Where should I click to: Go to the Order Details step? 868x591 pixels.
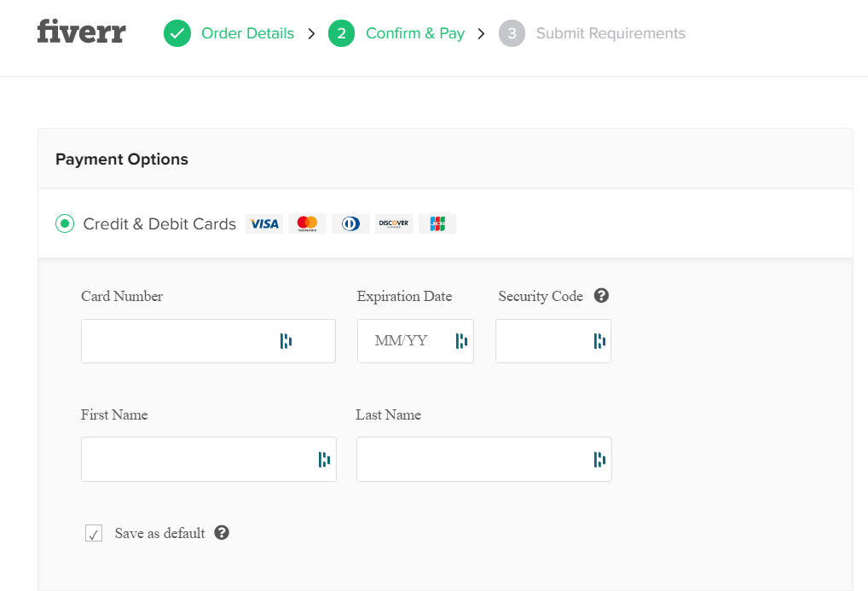coord(247,33)
